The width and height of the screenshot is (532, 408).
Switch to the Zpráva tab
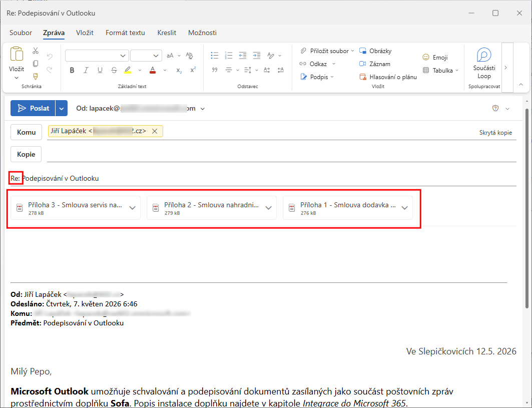54,33
